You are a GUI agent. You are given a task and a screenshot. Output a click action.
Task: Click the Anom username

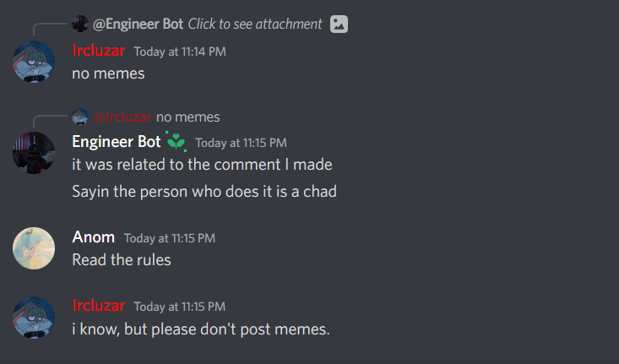(94, 236)
